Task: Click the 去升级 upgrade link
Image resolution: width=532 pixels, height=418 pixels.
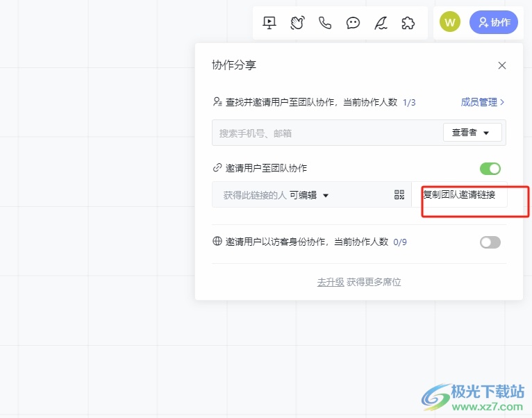Action: pos(331,282)
